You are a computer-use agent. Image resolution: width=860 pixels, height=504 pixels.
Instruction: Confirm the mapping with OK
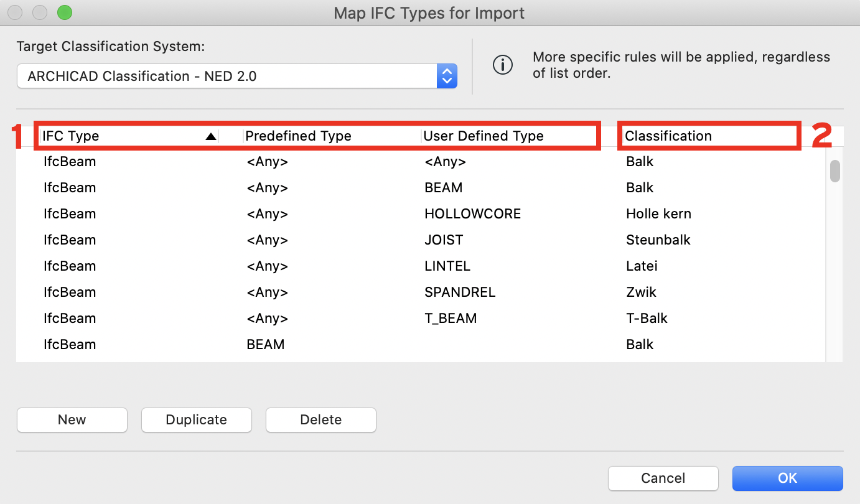point(788,478)
